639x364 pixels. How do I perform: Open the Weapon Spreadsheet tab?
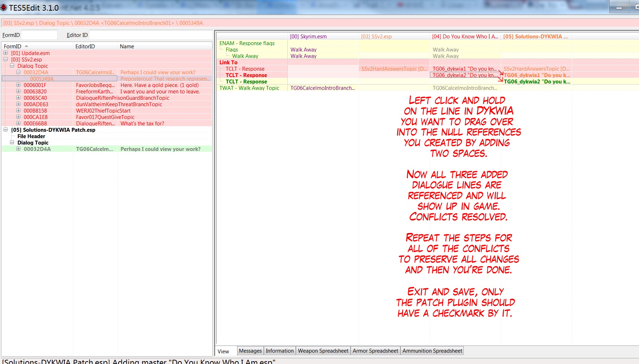(x=323, y=351)
